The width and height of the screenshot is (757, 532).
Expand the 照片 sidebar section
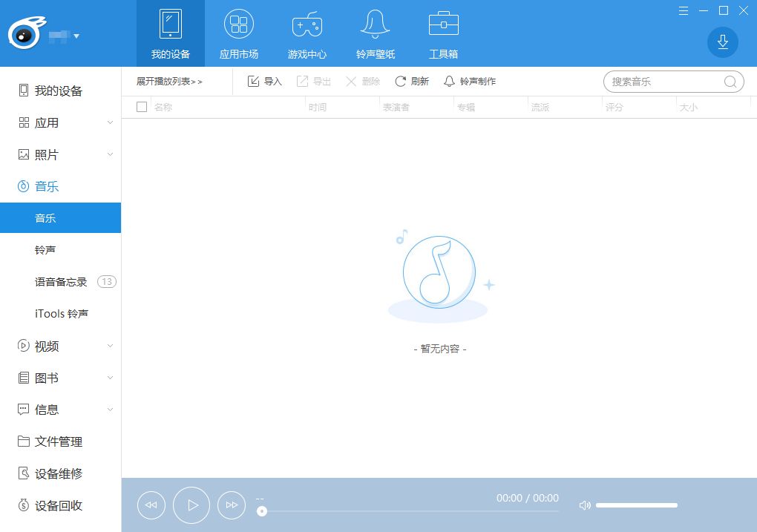pos(110,155)
